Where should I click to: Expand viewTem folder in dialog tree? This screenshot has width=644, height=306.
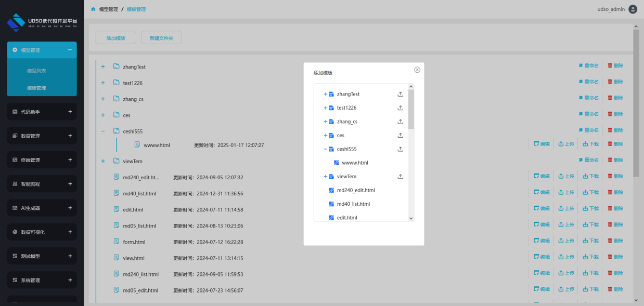click(x=326, y=177)
